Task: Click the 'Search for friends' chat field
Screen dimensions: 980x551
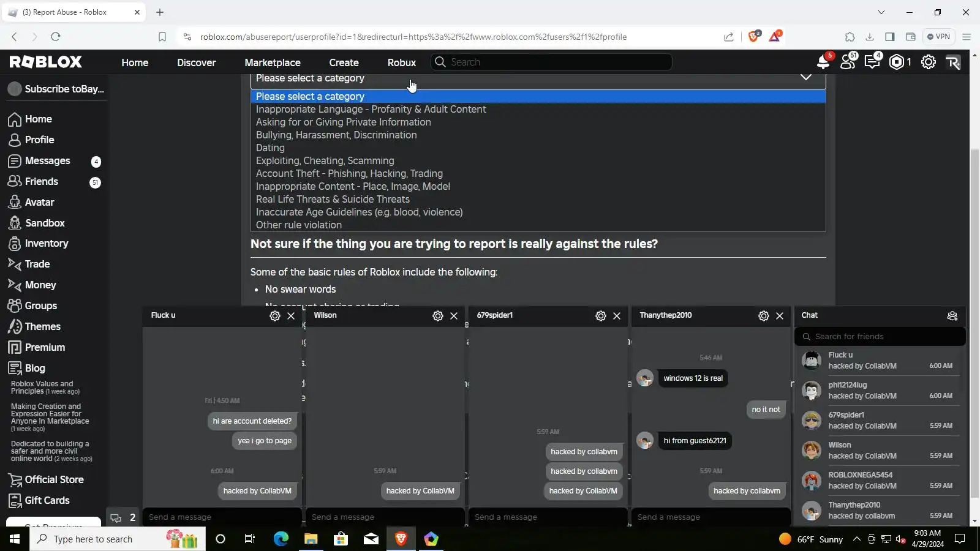Action: (x=880, y=336)
